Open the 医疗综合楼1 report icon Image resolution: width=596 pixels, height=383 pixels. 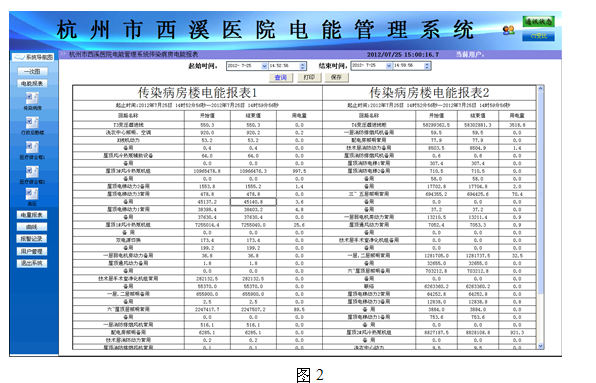(32, 147)
